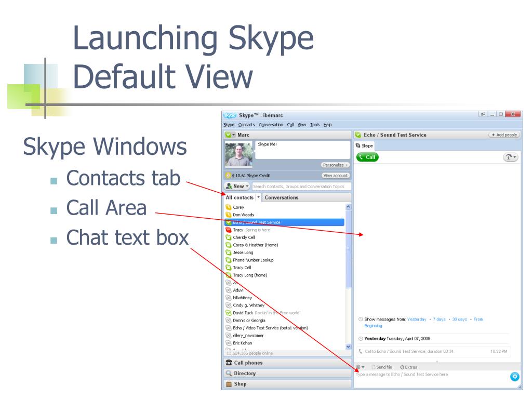The width and height of the screenshot is (532, 399).
Task: Click the green Call button
Action: coord(367,157)
